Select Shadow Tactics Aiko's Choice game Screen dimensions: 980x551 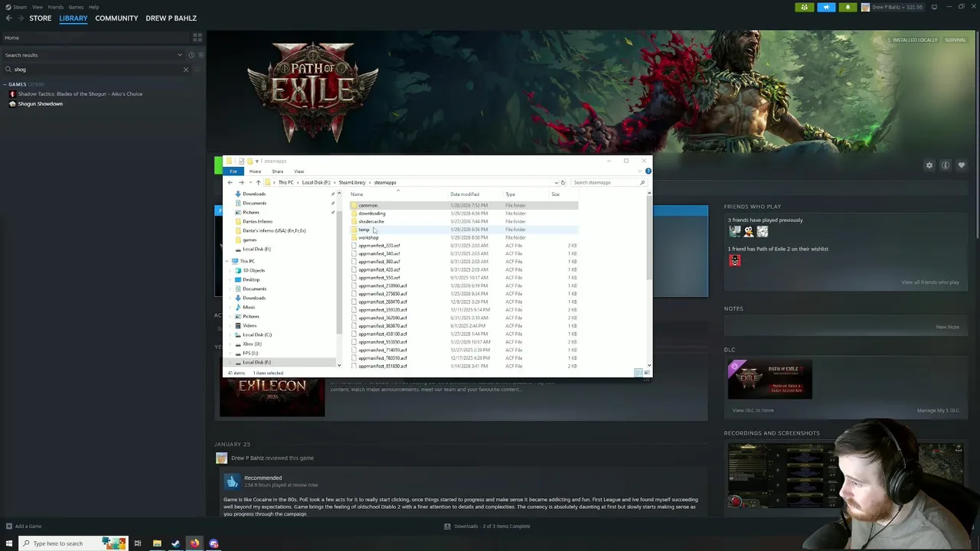[x=80, y=94]
